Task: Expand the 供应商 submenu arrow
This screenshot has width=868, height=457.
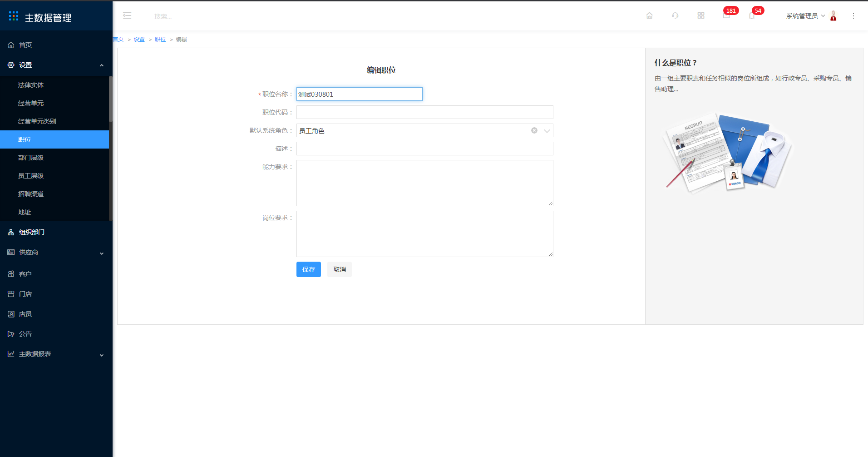Action: [102, 253]
